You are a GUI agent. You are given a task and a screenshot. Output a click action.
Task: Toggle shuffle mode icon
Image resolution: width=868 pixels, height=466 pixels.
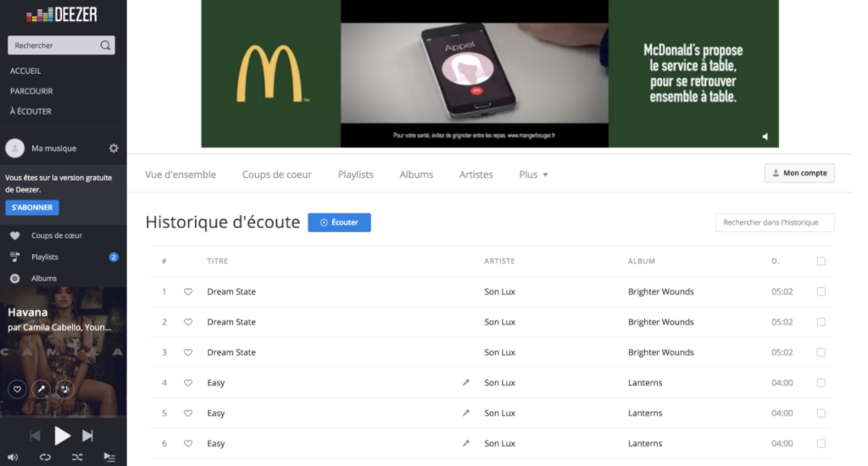coord(77,458)
